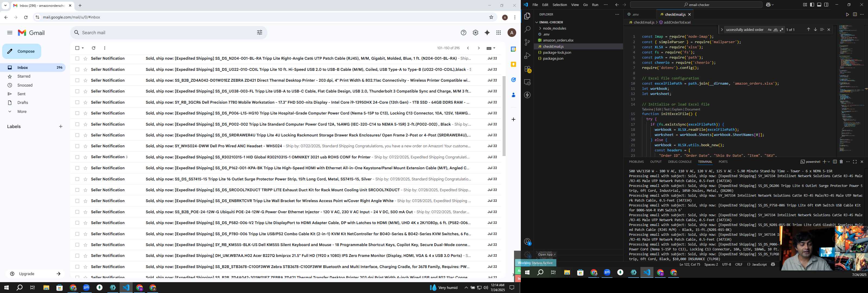Screen dimensions: 868x293
Task: Click the Upgrade button in the Gmail sidebar
Action: click(x=35, y=274)
